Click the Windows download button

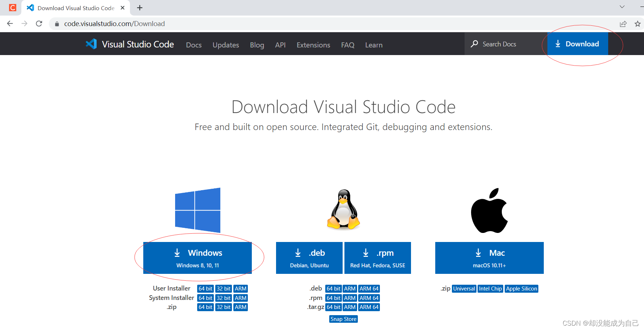coord(198,258)
